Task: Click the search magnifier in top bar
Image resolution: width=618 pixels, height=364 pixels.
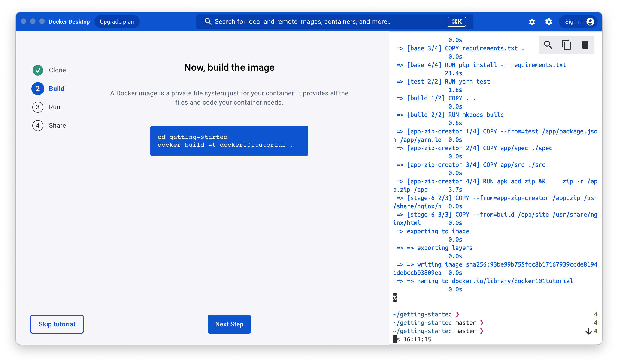Action: click(208, 21)
